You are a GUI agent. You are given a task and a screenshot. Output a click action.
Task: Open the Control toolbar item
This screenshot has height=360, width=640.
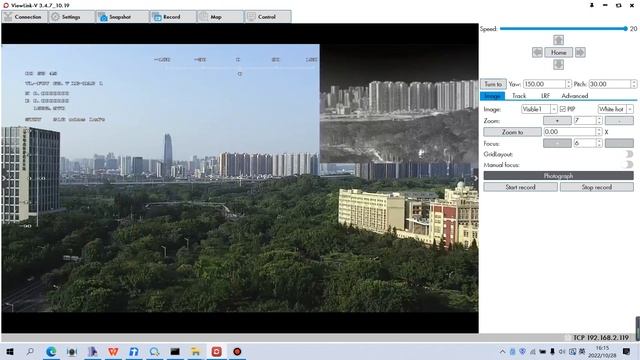pos(268,17)
